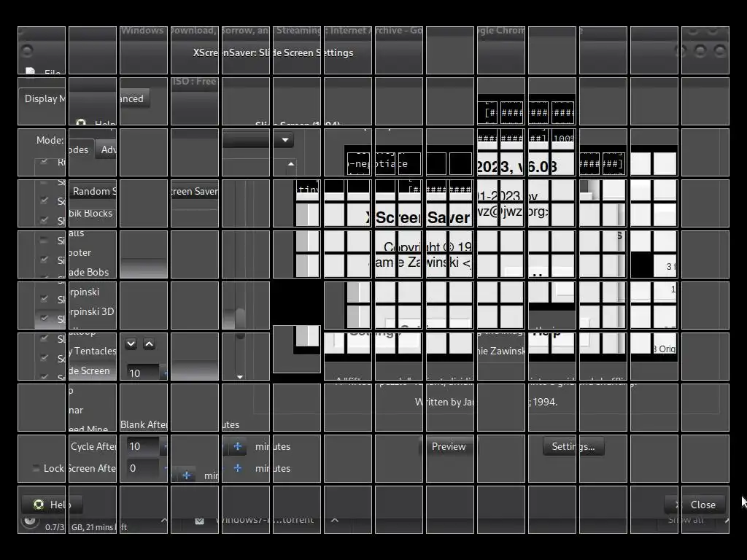Click the Preview button
The width and height of the screenshot is (747, 560).
click(x=449, y=447)
